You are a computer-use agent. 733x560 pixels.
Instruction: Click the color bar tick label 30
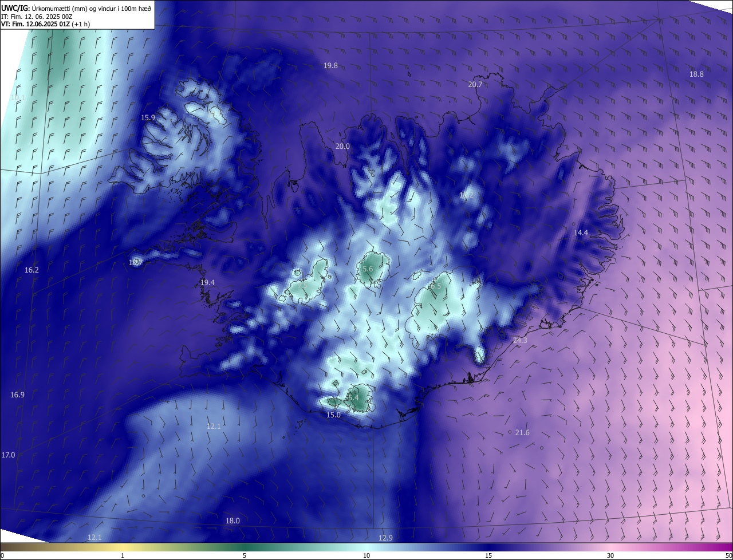pyautogui.click(x=610, y=556)
